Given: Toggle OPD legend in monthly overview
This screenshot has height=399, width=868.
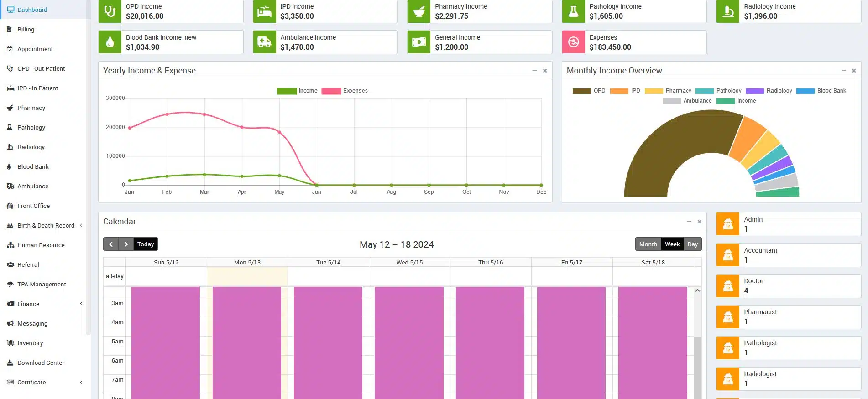Looking at the screenshot, I should (x=589, y=91).
